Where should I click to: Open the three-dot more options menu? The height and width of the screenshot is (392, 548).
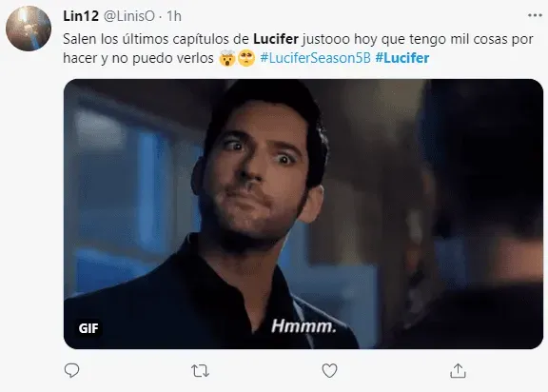point(535,15)
